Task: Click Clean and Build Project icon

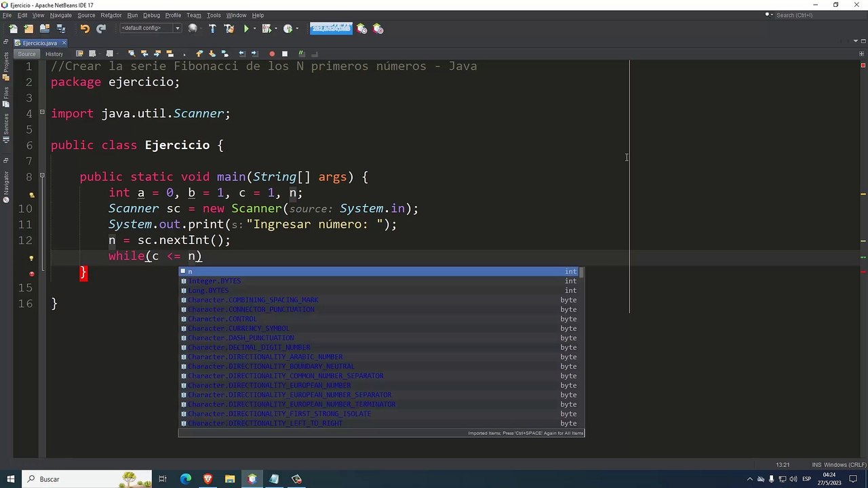Action: [x=229, y=28]
